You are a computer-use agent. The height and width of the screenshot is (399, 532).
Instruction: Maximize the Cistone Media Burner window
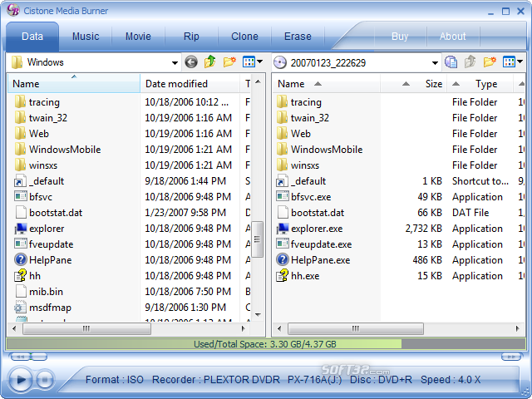click(505, 11)
